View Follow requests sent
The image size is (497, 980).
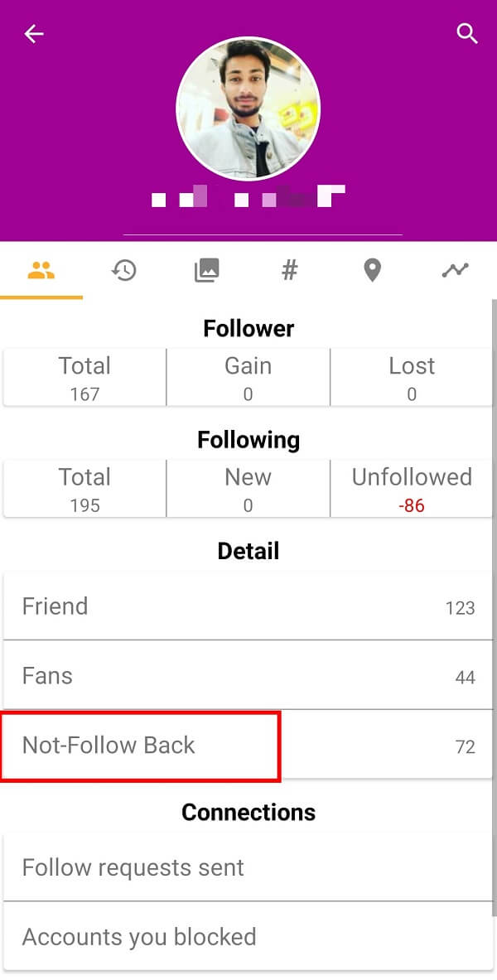(248, 867)
